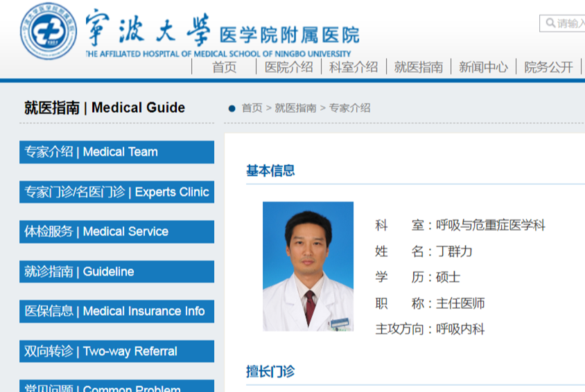
Task: Click the 就医指南 breadcrumb link
Action: click(295, 108)
